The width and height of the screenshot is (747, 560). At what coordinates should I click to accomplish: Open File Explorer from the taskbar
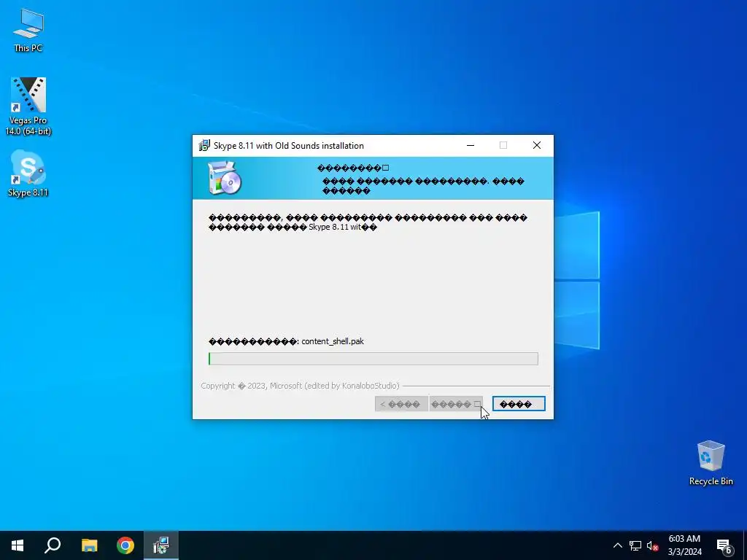89,545
